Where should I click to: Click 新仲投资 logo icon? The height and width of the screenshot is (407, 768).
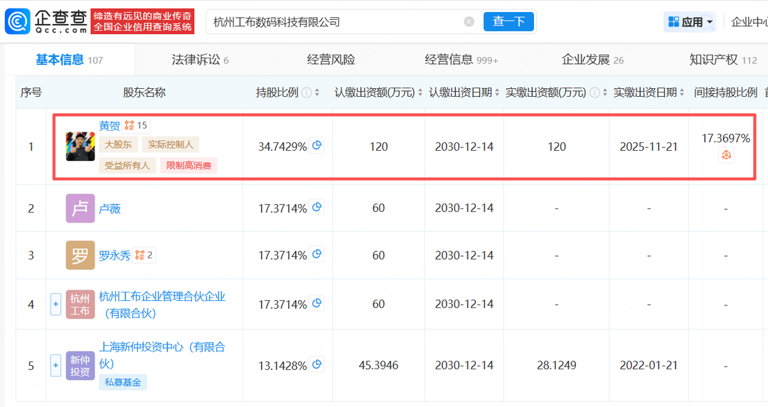80,365
